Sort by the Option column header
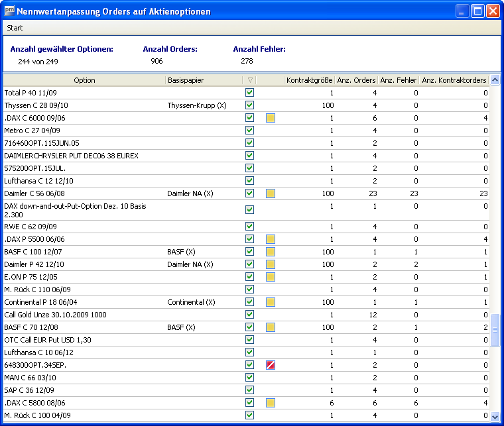Viewport: 504px width, 426px height. pyautogui.click(x=84, y=80)
